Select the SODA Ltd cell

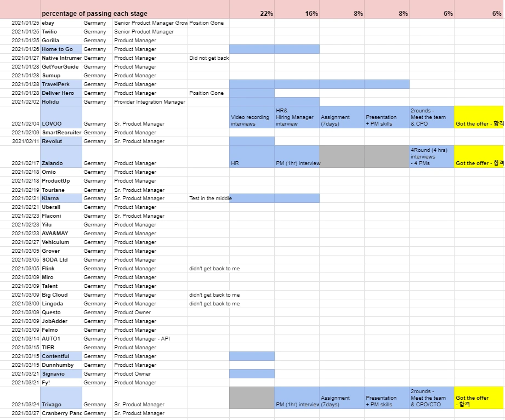tap(61, 259)
